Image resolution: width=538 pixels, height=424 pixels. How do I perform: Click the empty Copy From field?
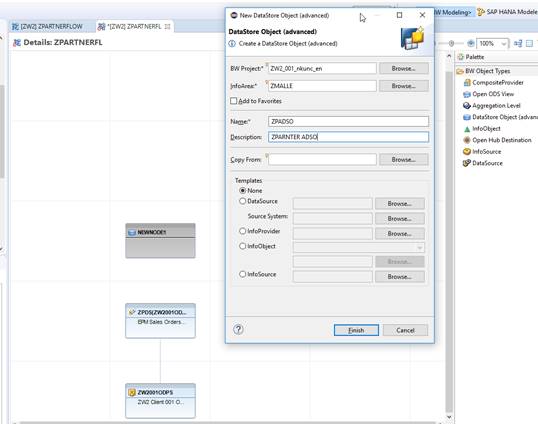(322, 160)
